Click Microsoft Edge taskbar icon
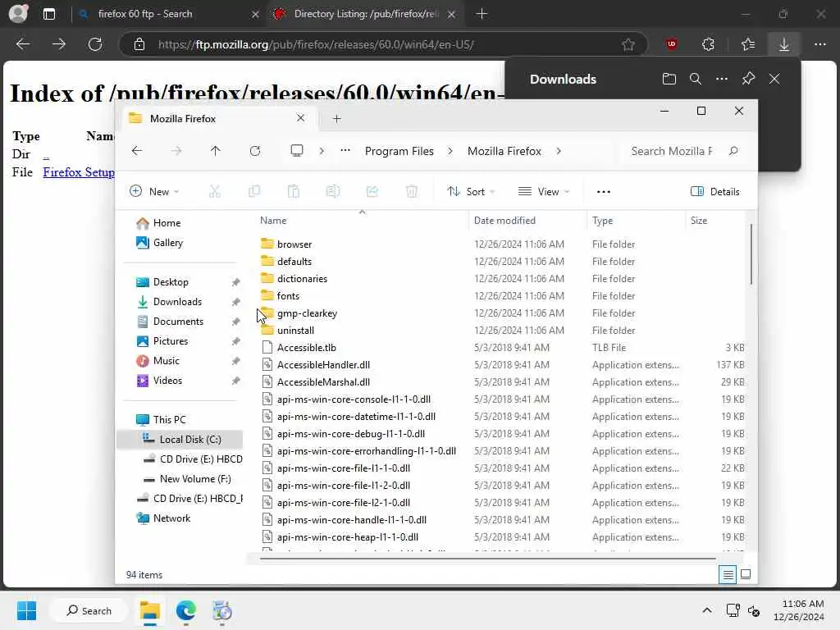Image resolution: width=840 pixels, height=630 pixels. click(x=186, y=610)
